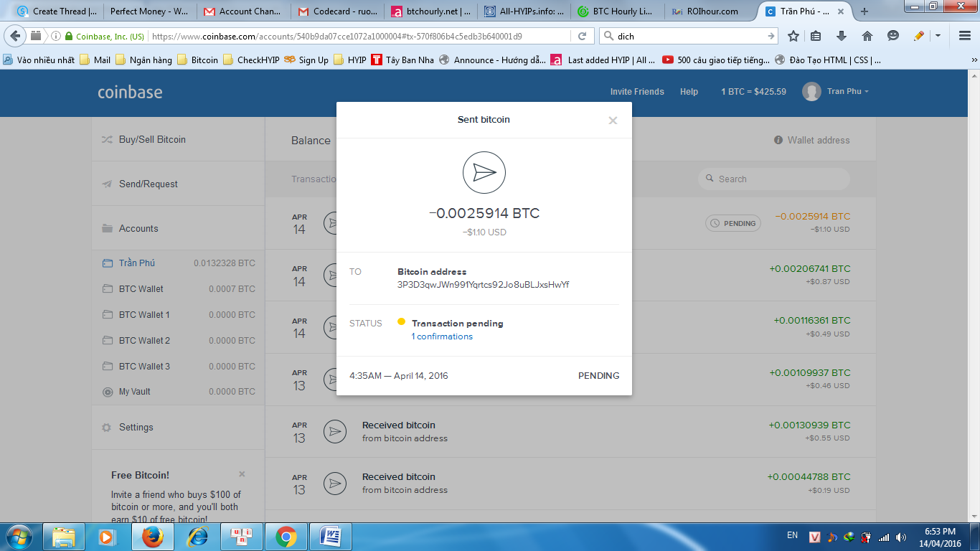The height and width of the screenshot is (551, 980).
Task: Dismiss the Free Bitcoin promotion notice
Action: (x=242, y=474)
